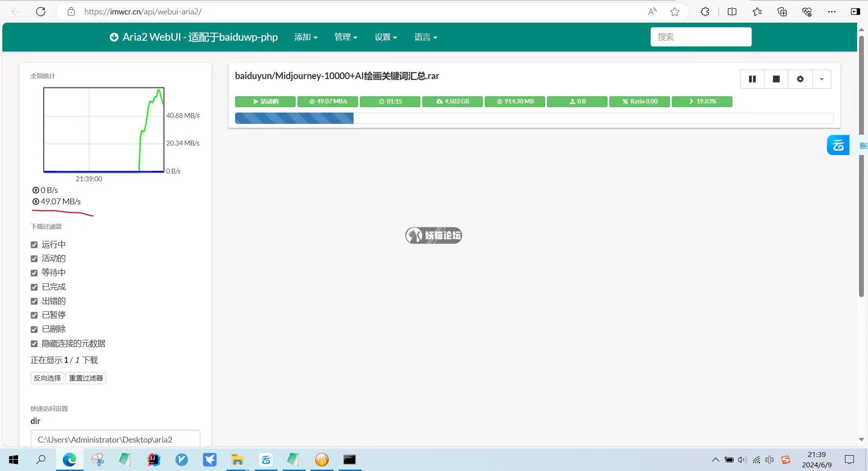Viewport: 868px width, 471px height.
Task: Open File Explorer from the taskbar
Action: (237, 460)
